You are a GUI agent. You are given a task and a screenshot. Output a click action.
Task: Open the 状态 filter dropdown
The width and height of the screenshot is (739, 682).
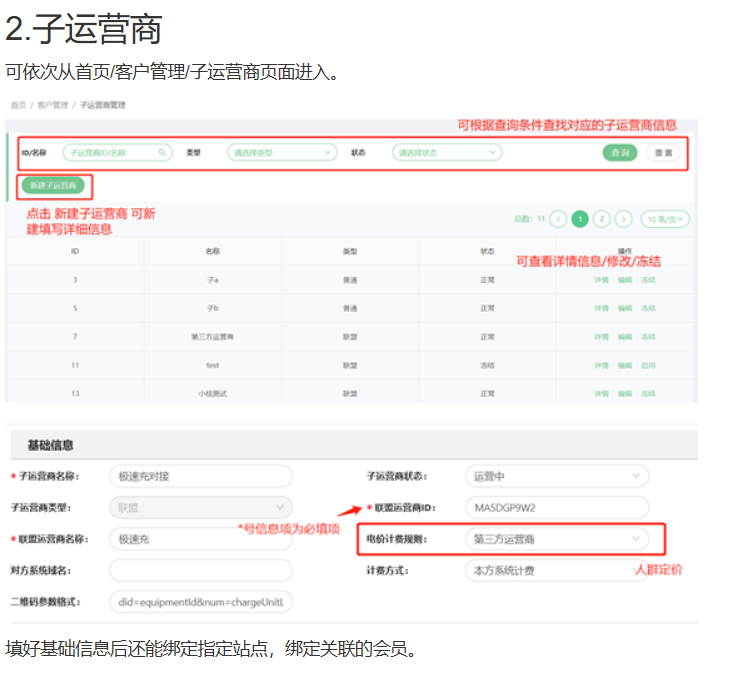(x=446, y=153)
